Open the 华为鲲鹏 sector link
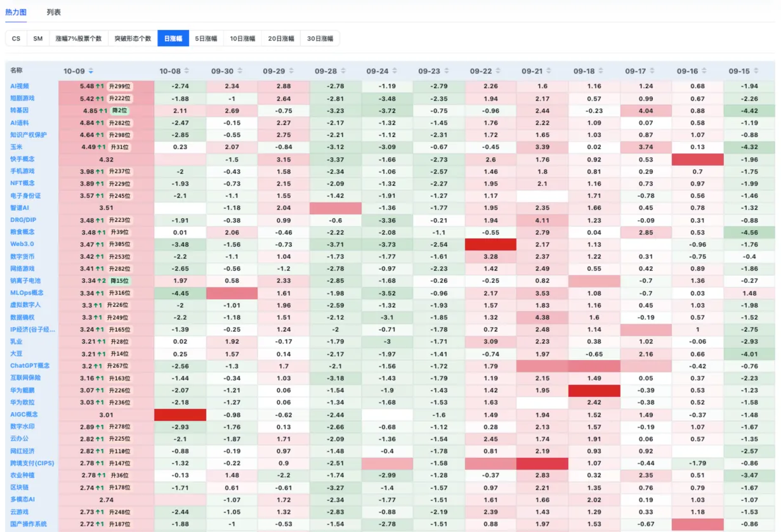 [x=22, y=390]
